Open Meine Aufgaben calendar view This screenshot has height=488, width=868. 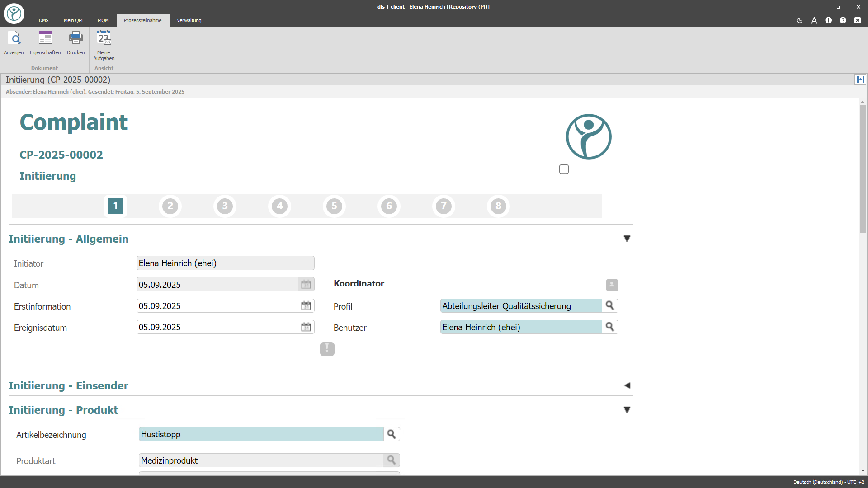pyautogui.click(x=104, y=39)
